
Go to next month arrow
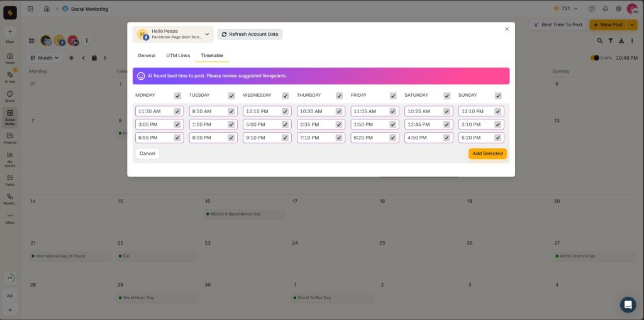[x=105, y=58]
